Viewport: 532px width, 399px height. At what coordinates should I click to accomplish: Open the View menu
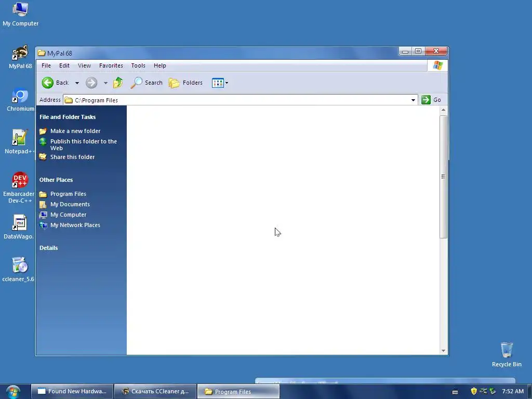click(84, 65)
